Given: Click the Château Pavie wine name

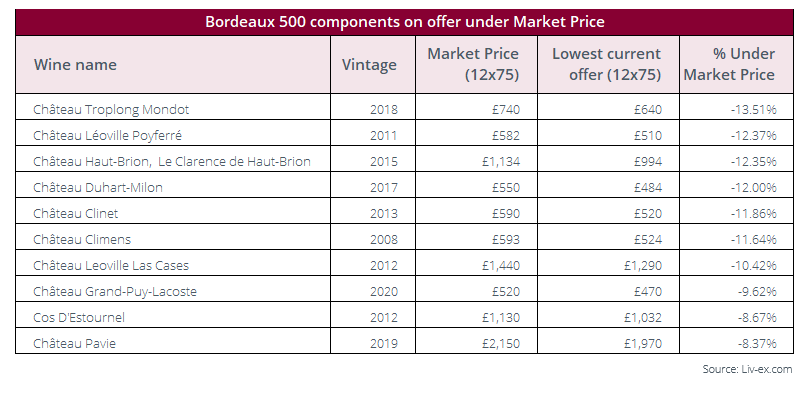Looking at the screenshot, I should coord(74,343).
